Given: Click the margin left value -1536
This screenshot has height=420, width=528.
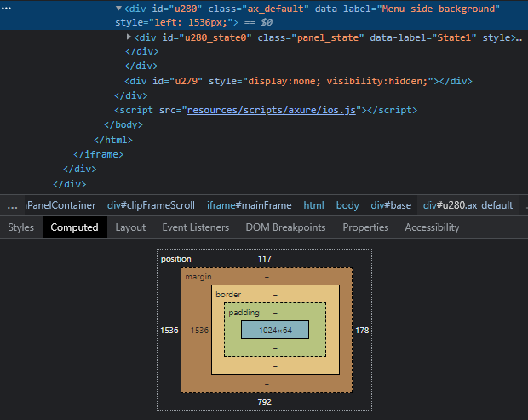Looking at the screenshot, I should 198,331.
